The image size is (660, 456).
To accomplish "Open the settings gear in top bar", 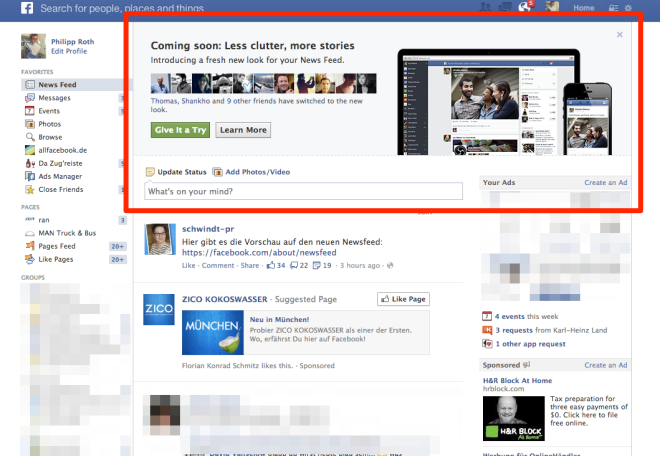I will 628,8.
